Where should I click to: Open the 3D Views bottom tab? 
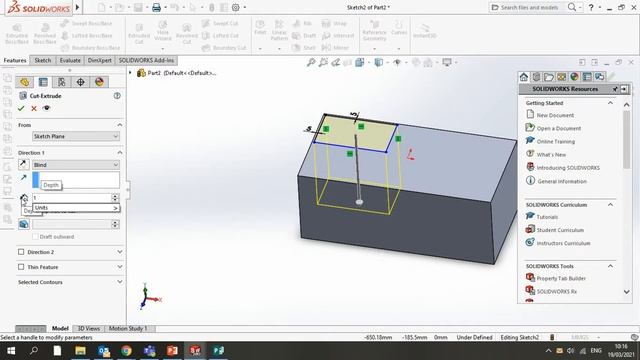(89, 329)
